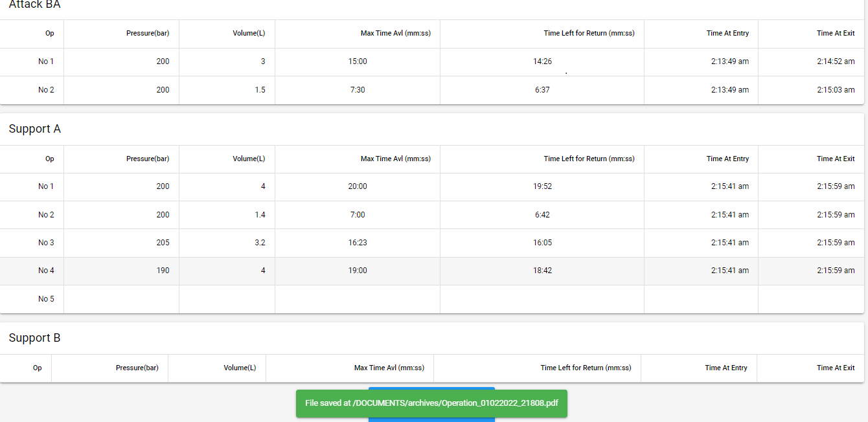Viewport: 868px width, 422px height.
Task: Click Volume(L) column header in Attack BA
Action: (x=249, y=33)
